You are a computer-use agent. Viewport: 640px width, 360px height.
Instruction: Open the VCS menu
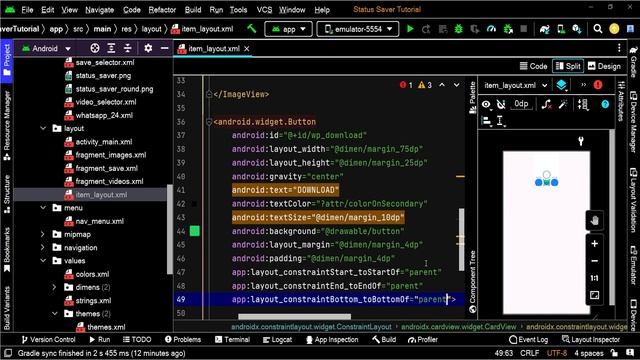pyautogui.click(x=264, y=10)
